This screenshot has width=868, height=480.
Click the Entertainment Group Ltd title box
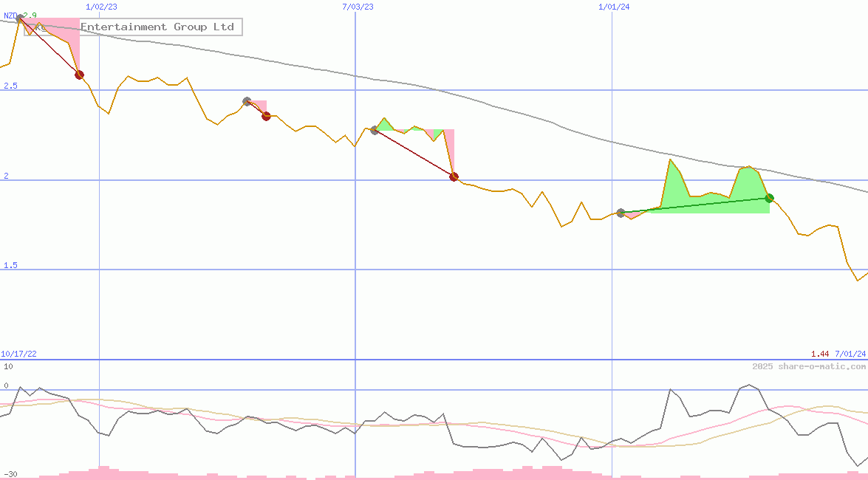point(157,27)
